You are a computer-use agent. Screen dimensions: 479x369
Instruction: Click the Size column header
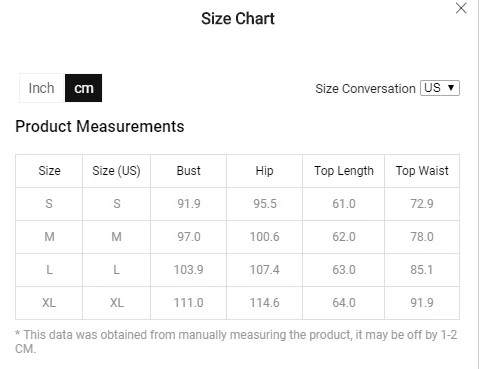49,171
